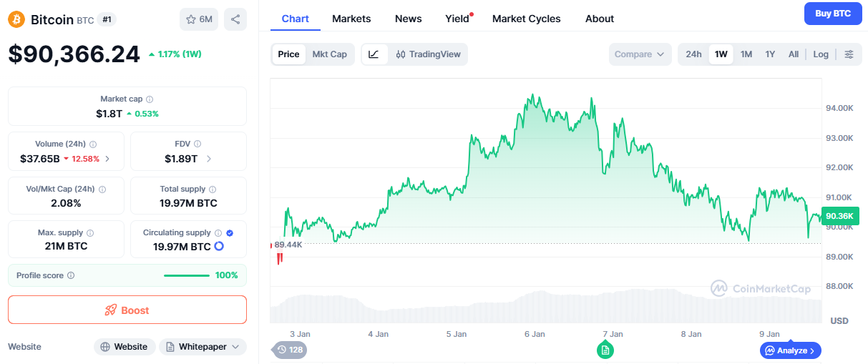Select the Mkt Cap chart toggle
The height and width of the screenshot is (364, 868).
pyautogui.click(x=329, y=54)
